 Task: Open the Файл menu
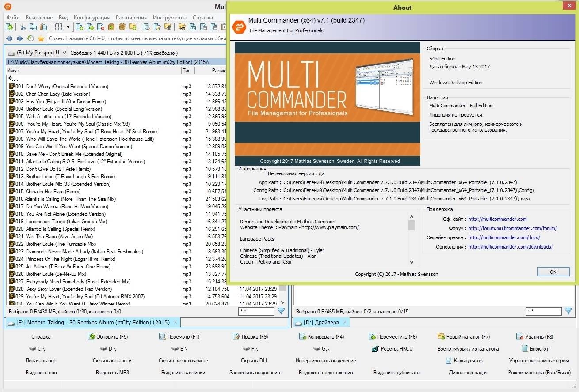(13, 18)
